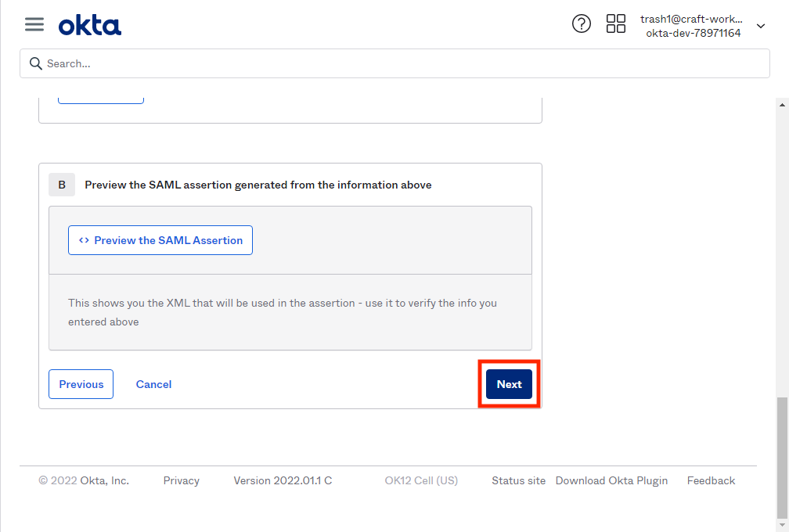Click OK12 Cell (US) footer text
This screenshot has width=789, height=532.
coord(421,480)
